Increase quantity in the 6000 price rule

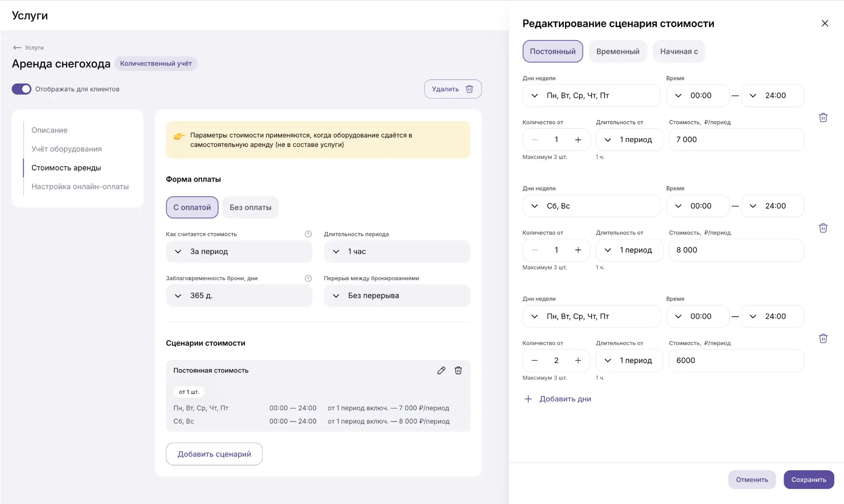click(578, 361)
